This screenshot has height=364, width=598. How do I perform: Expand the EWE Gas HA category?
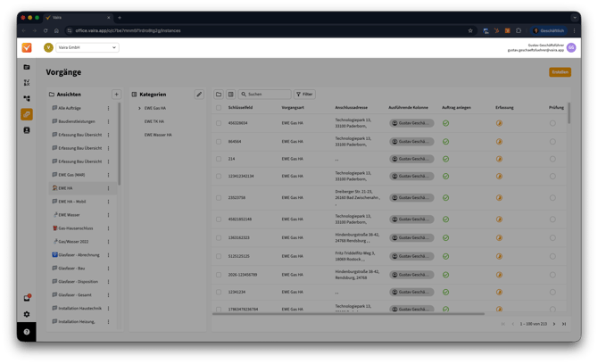click(x=139, y=108)
